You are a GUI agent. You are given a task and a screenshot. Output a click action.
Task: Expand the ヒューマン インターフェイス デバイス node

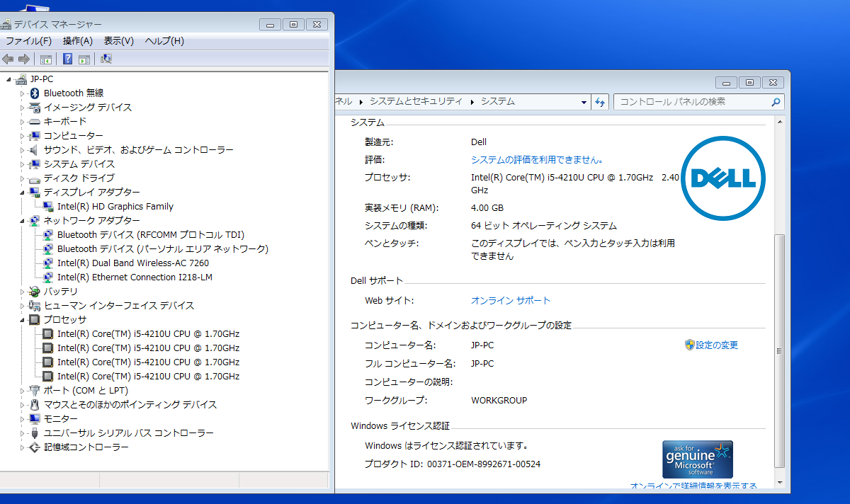(22, 305)
